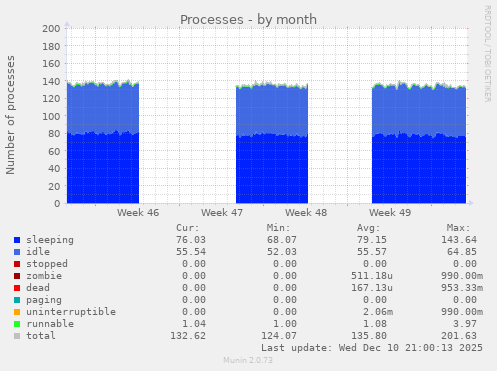Click sleeping average value 79.15

[x=372, y=240]
